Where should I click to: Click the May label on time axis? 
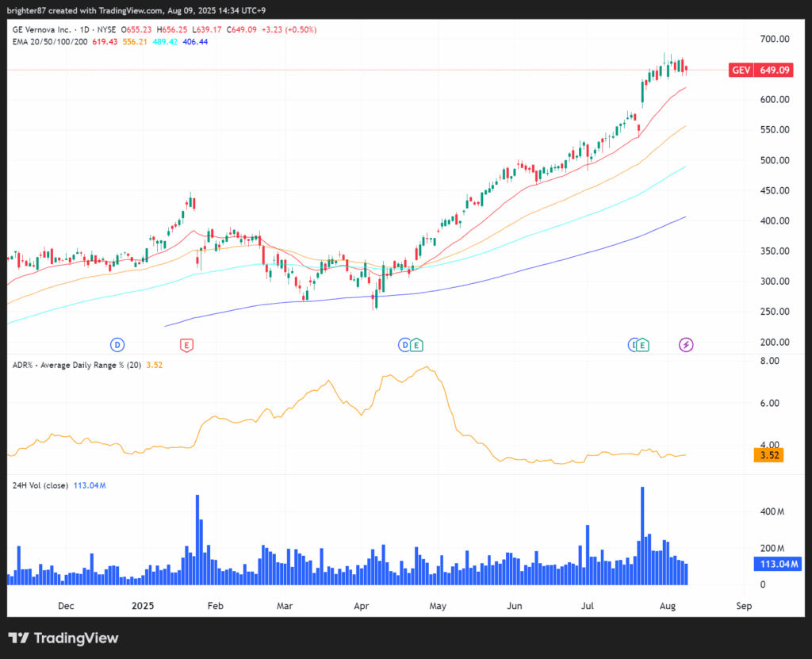tap(438, 606)
